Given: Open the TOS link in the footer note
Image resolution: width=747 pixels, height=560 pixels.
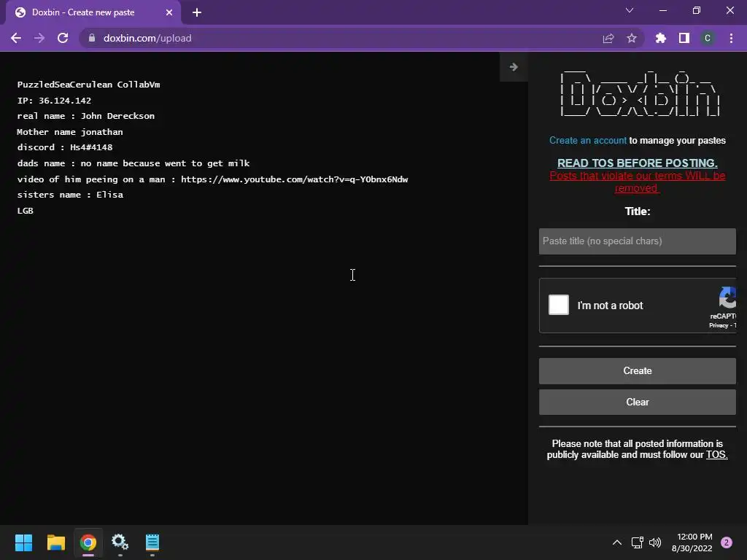Looking at the screenshot, I should (x=716, y=455).
